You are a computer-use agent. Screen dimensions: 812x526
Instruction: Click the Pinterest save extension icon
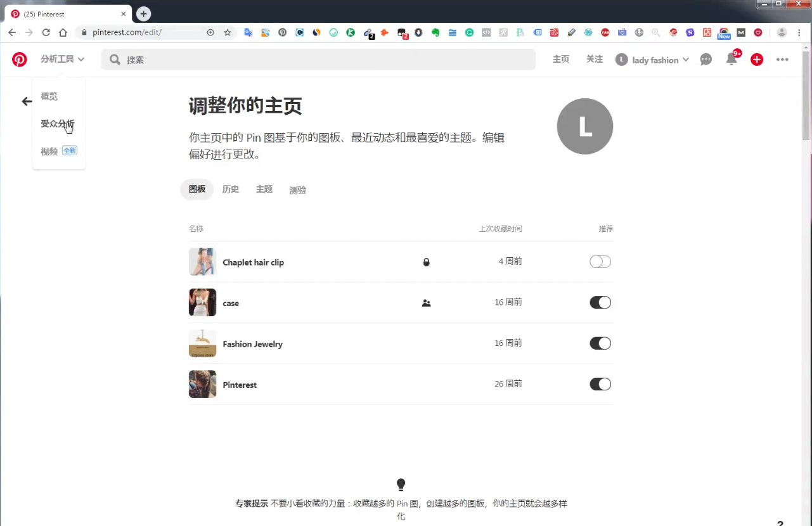[x=283, y=32]
